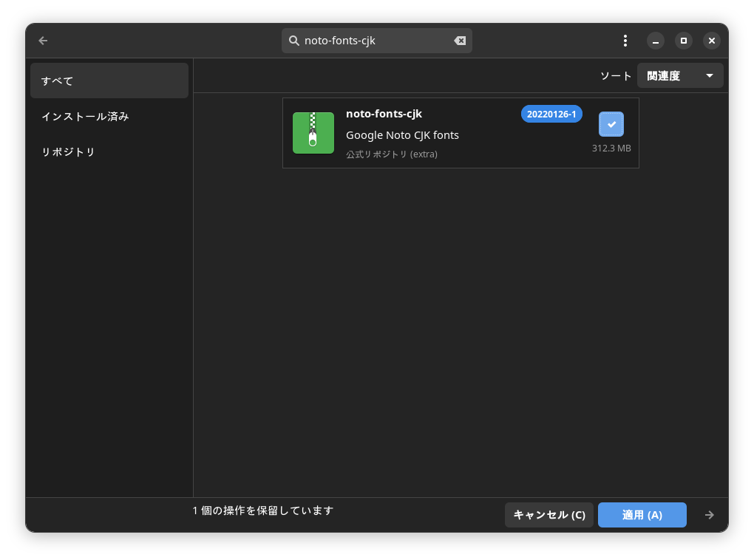The height and width of the screenshot is (560, 754).
Task: Cancel the operation with キャンセル (C)
Action: click(549, 515)
